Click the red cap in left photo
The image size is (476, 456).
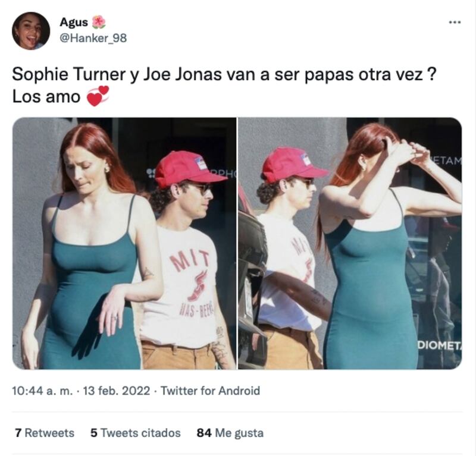189,169
